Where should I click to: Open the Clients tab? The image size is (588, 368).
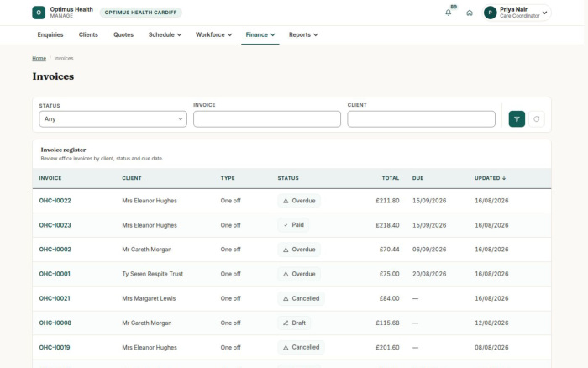[x=88, y=34]
